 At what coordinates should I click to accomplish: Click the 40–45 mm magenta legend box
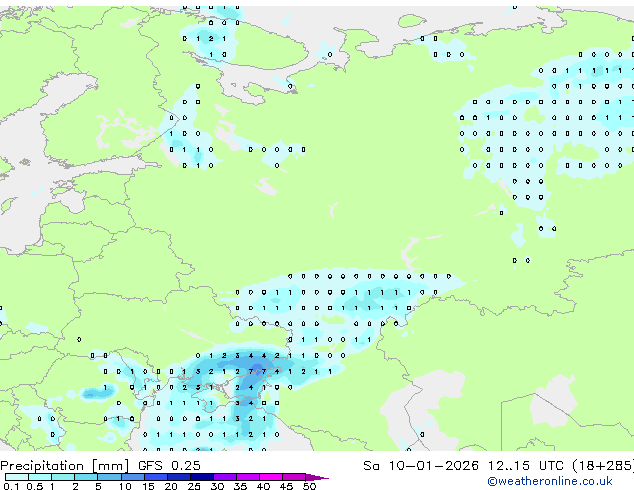tap(271, 477)
